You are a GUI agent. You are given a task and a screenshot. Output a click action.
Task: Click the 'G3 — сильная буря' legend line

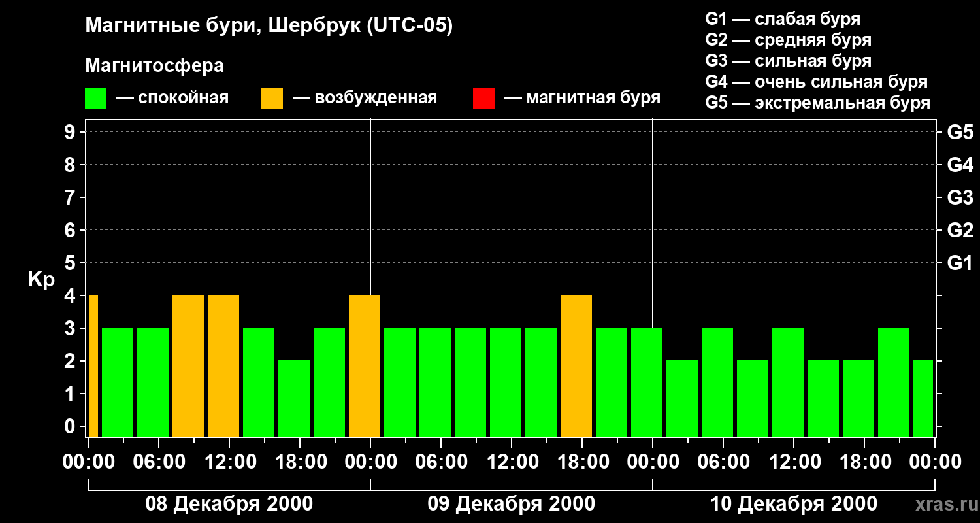pyautogui.click(x=788, y=61)
